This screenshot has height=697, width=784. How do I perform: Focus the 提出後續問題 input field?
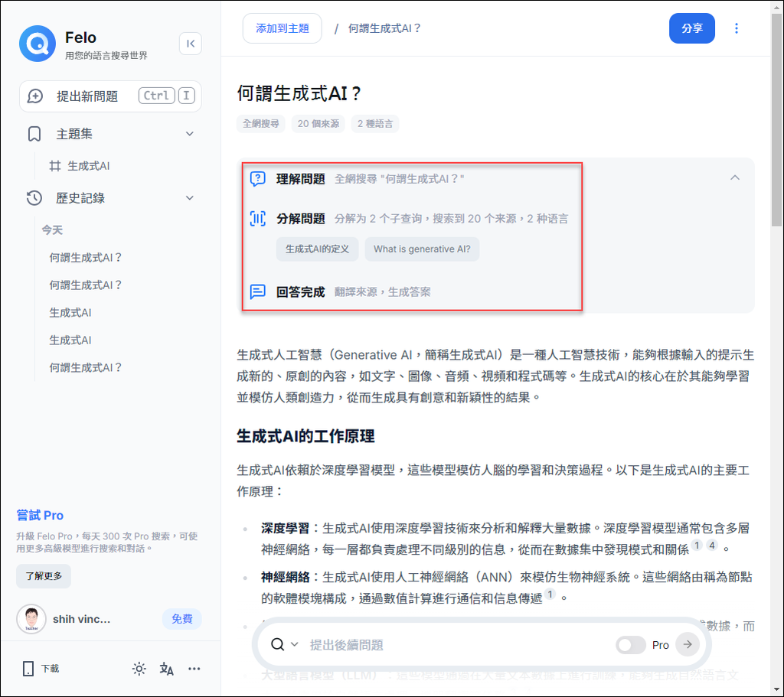point(458,644)
